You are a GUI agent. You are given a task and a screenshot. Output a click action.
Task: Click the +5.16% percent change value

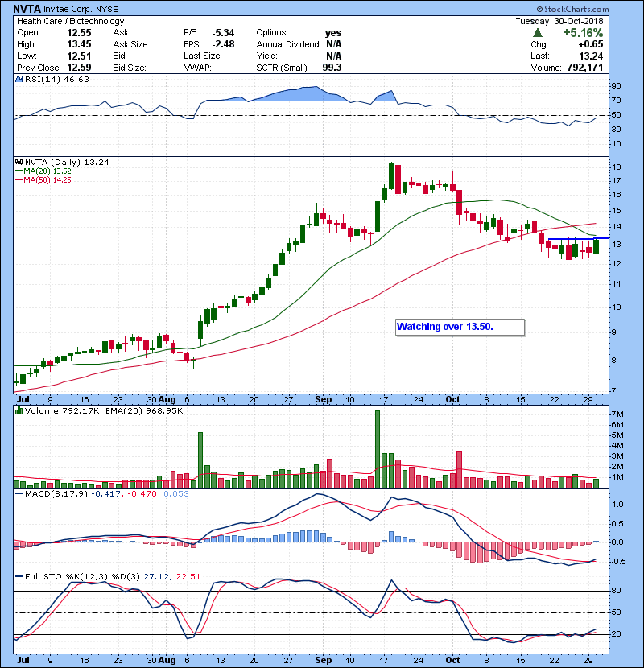[x=583, y=33]
